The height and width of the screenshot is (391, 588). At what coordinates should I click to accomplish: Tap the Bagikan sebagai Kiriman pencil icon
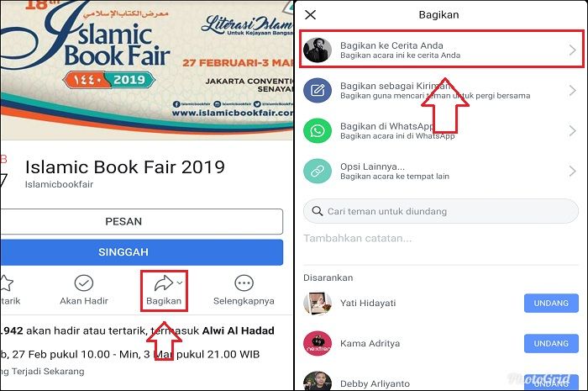(x=318, y=91)
